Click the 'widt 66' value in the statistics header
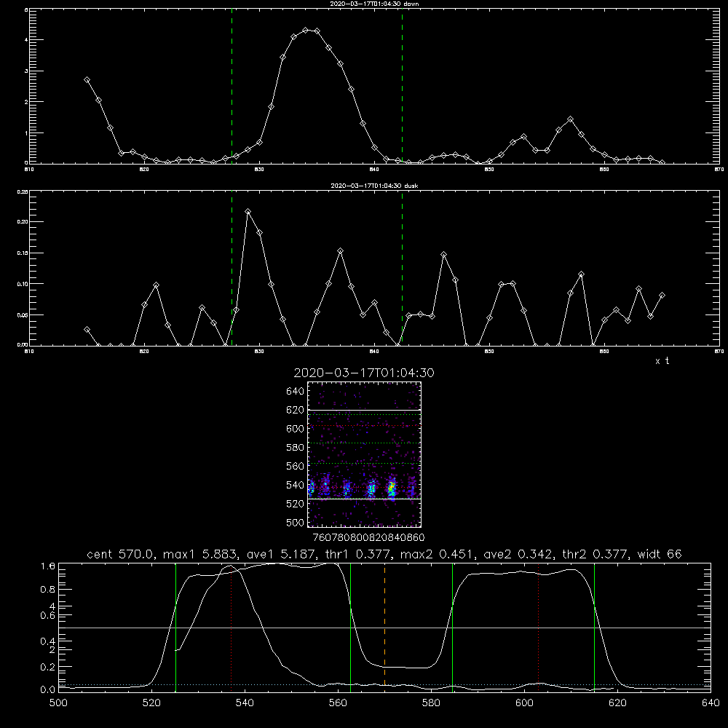728x728 pixels. pos(660,554)
